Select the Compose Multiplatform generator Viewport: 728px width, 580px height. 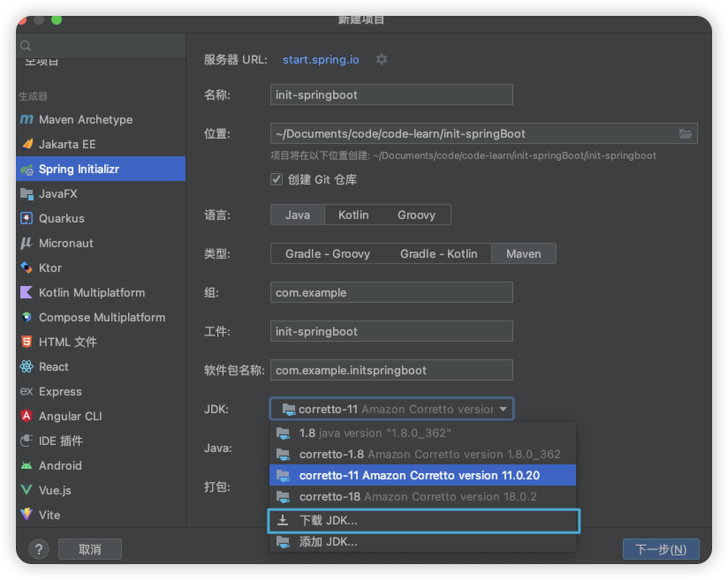coord(101,317)
